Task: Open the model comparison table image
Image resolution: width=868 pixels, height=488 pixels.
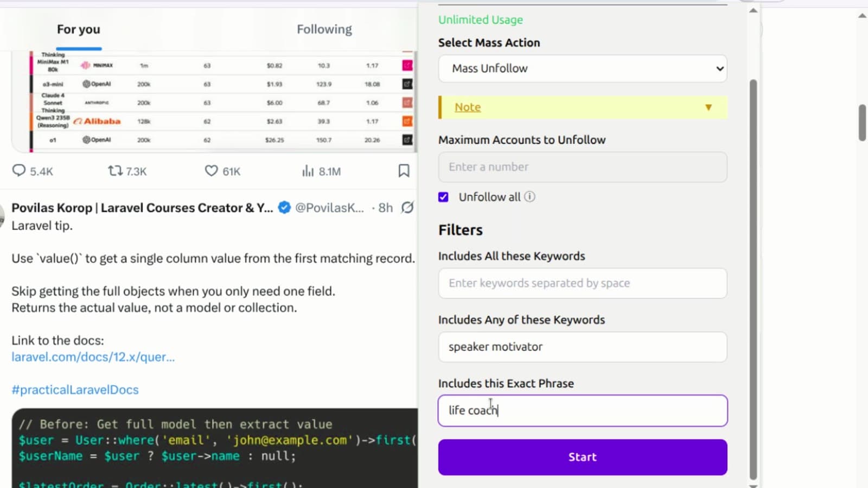Action: click(214, 101)
